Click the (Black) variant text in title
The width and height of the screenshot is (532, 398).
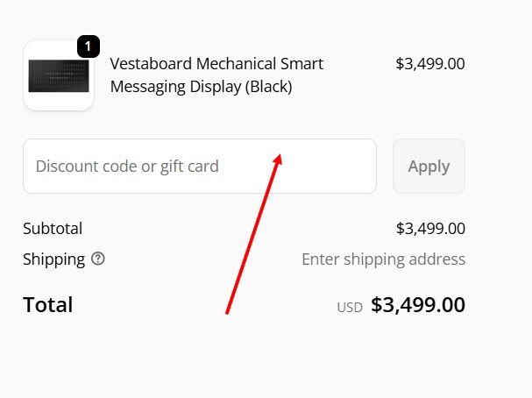click(268, 87)
